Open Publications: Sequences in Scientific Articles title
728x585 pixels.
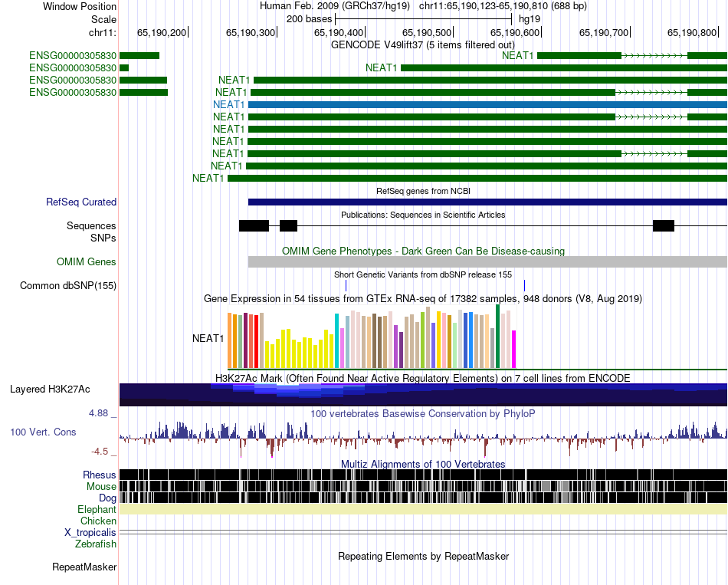click(x=423, y=215)
